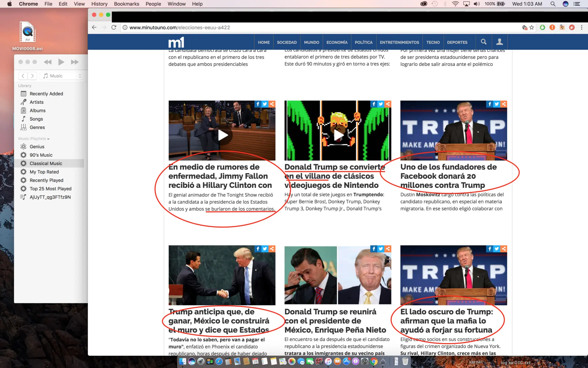Viewport: 588px width, 368px height.
Task: Click the minutouno m1 logo
Action: (x=176, y=42)
